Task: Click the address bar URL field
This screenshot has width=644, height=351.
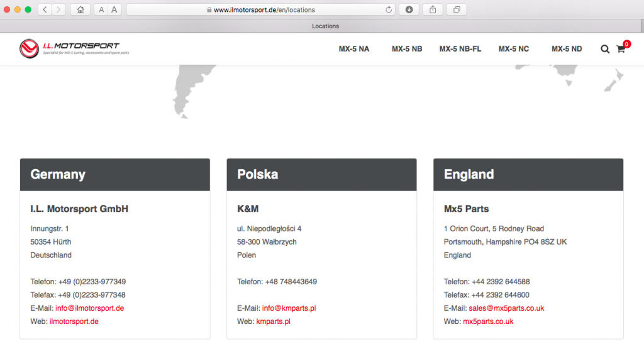Action: click(261, 9)
